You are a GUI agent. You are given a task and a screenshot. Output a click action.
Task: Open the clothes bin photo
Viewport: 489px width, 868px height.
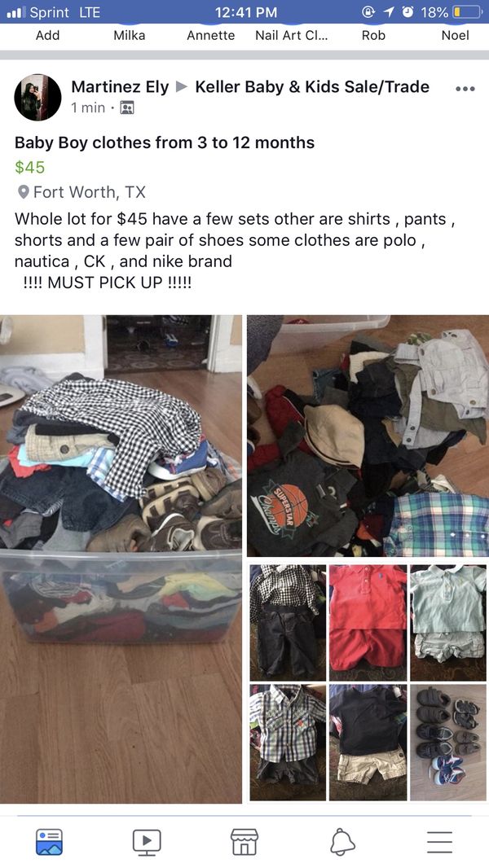coord(121,559)
